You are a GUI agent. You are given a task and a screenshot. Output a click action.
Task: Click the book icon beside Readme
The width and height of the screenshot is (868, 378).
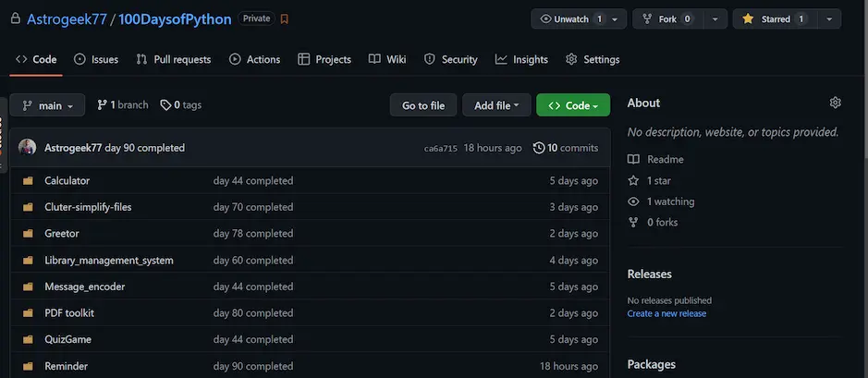click(x=633, y=159)
